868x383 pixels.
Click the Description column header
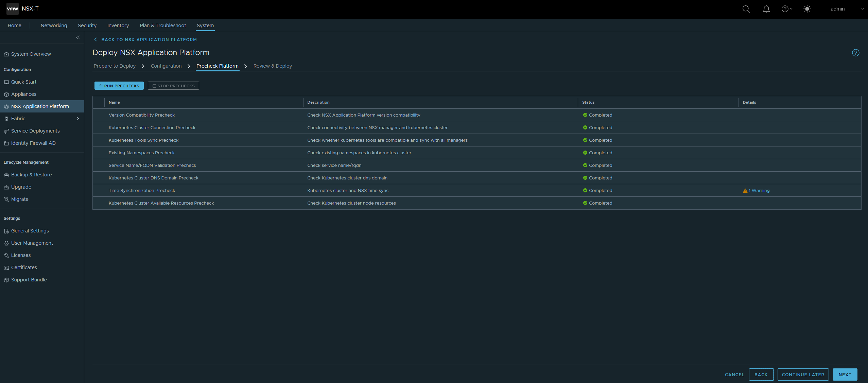pyautogui.click(x=318, y=102)
